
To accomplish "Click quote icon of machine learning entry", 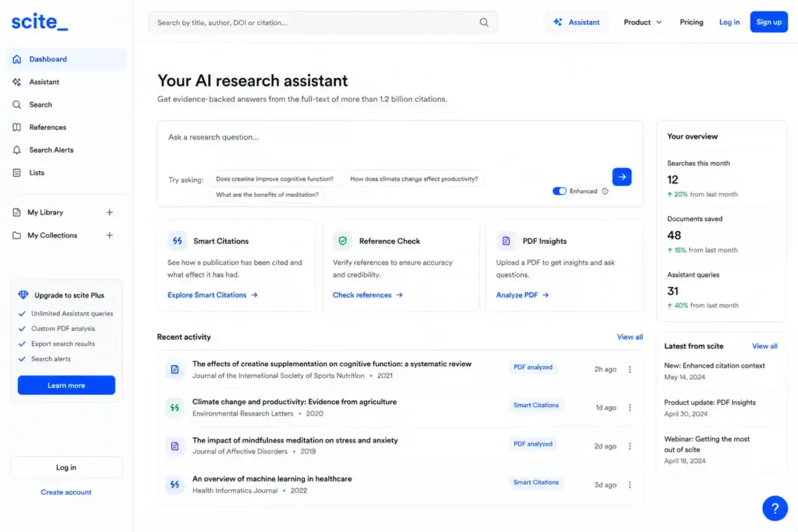I will (175, 484).
